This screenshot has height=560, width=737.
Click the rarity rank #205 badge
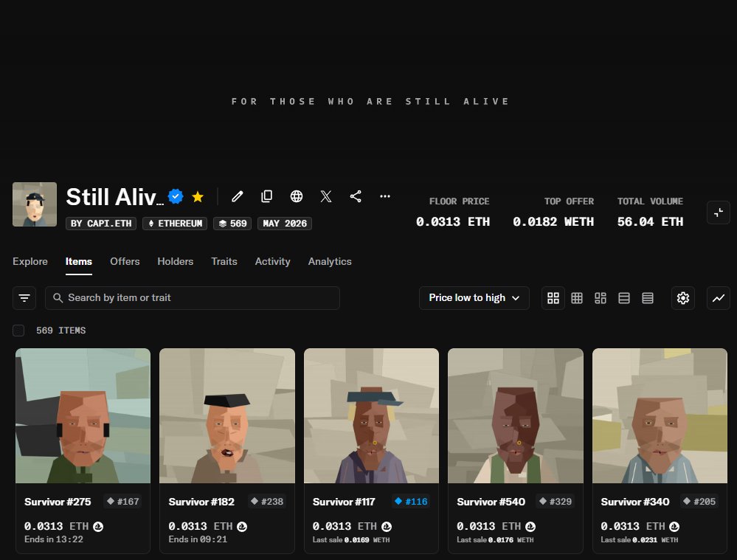coord(699,502)
